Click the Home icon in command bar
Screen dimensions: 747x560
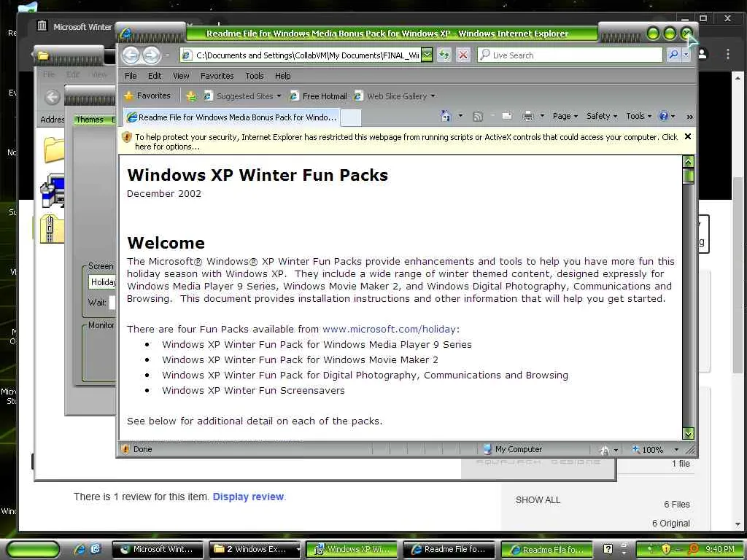click(446, 116)
